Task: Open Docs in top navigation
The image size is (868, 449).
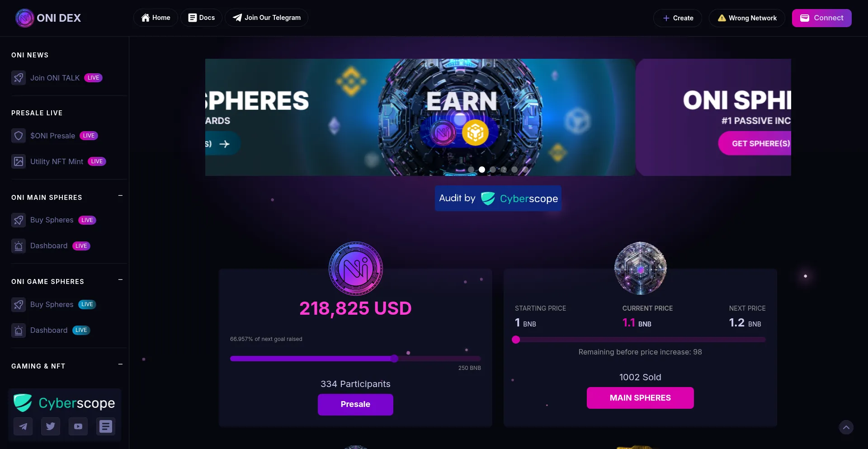Action: pos(202,18)
